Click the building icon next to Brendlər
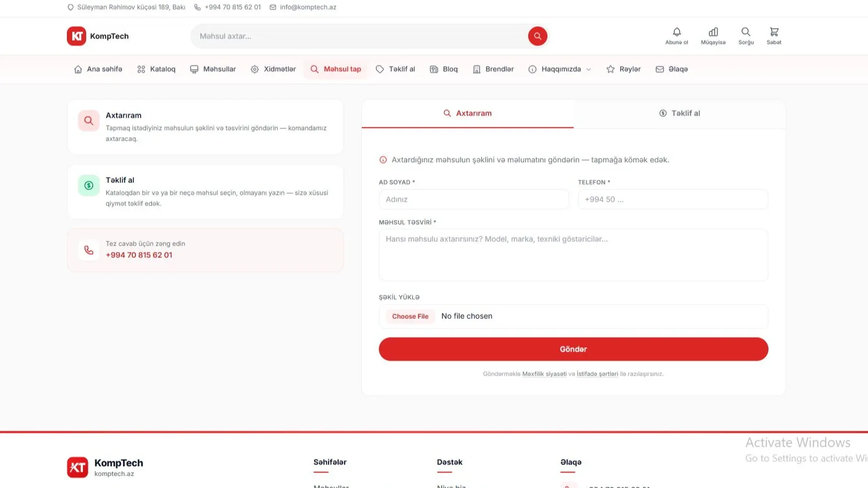 (x=477, y=69)
